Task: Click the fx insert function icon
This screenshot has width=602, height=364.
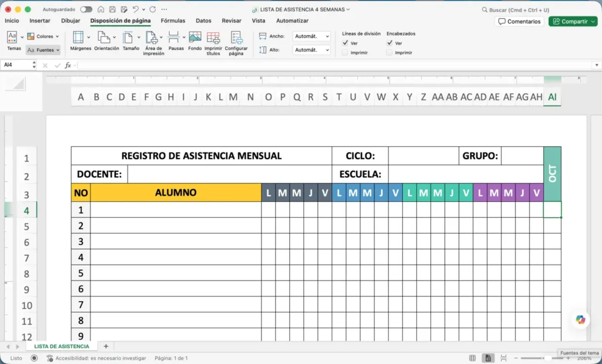Action: (68, 65)
